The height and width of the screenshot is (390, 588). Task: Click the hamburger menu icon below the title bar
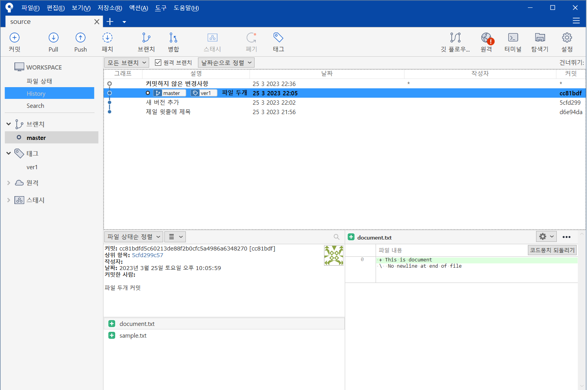point(576,21)
